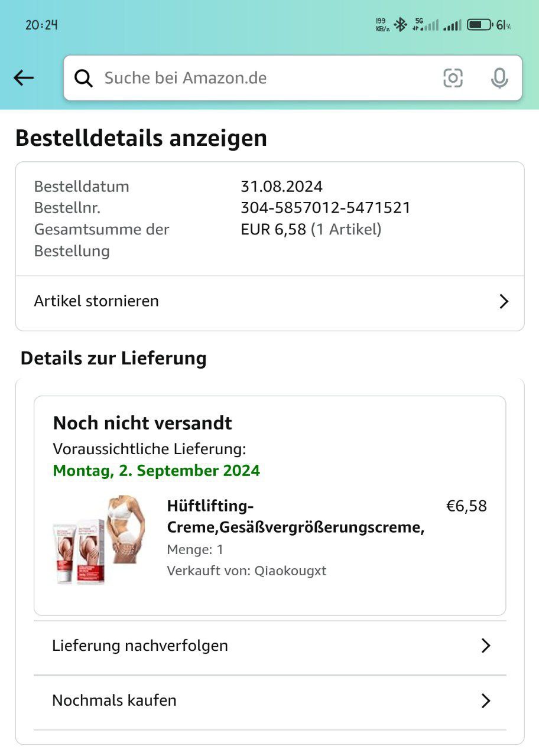Expand Artikel stornieren chevron
This screenshot has height=756, width=539.
point(504,301)
